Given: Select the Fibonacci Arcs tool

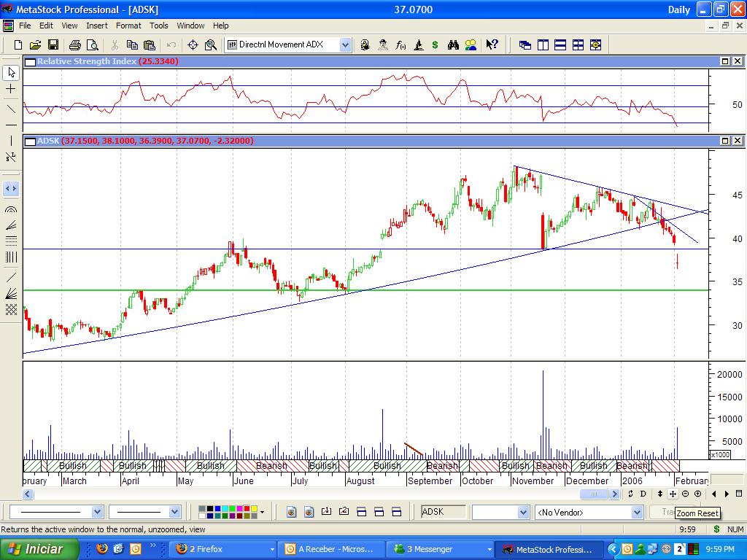Looking at the screenshot, I should [x=11, y=209].
